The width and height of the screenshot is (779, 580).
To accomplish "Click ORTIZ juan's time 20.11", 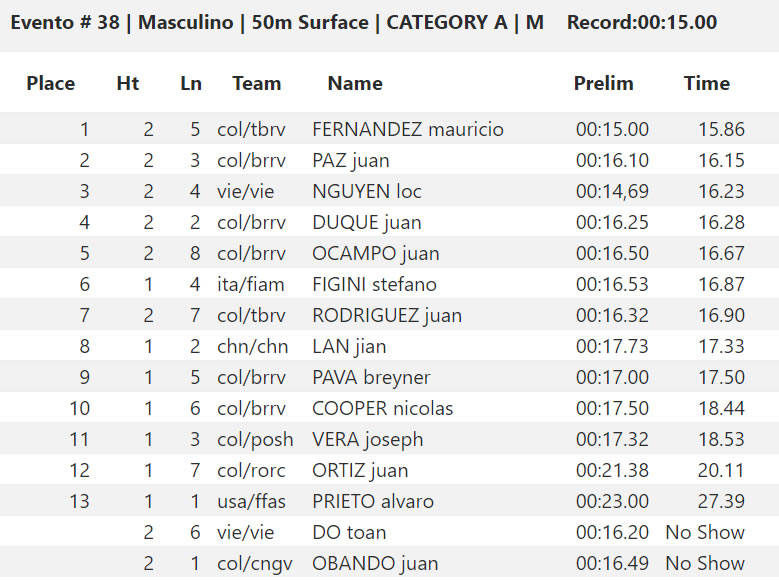I will (x=721, y=471).
